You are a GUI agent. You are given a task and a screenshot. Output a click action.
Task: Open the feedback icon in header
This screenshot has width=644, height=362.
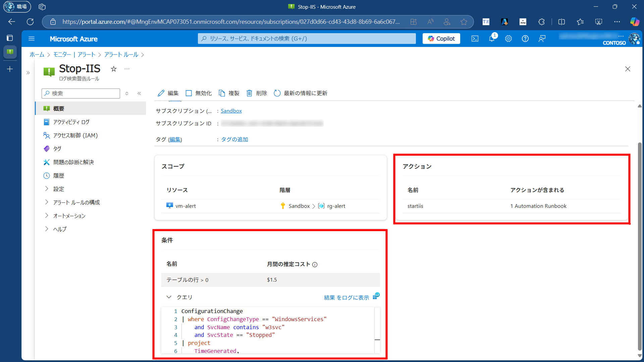click(542, 39)
